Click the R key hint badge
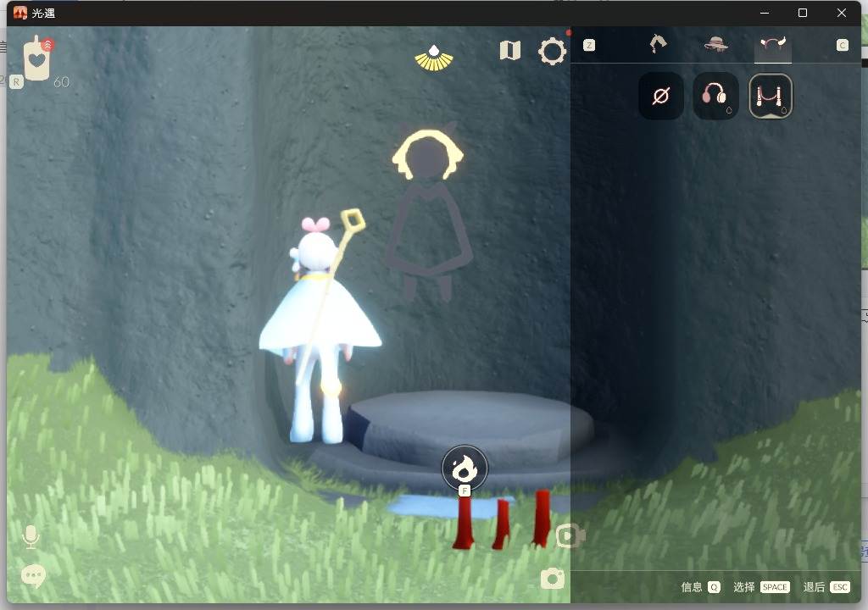The width and height of the screenshot is (868, 610). coord(17,82)
